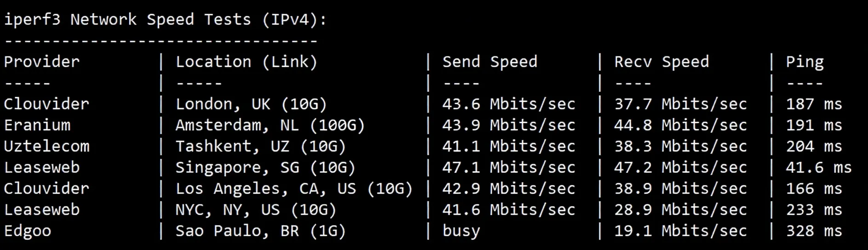
Task: Click the Amsterdam, NL (100G) location
Action: [270, 125]
